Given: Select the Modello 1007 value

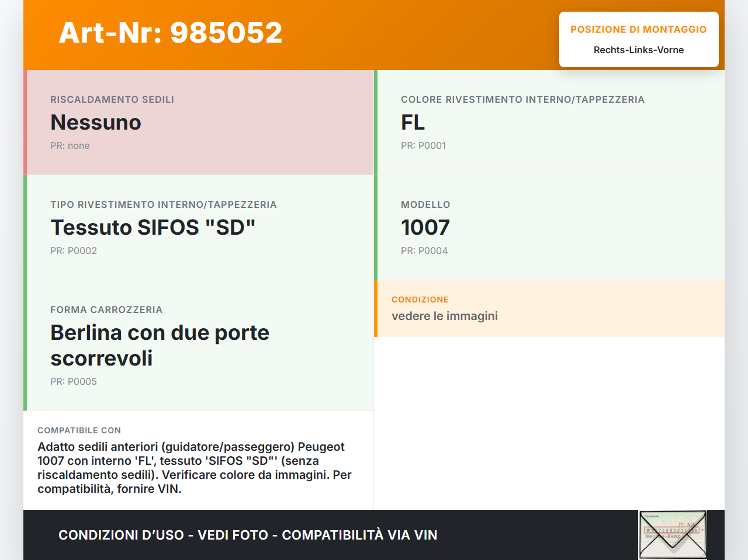Looking at the screenshot, I should click(425, 228).
